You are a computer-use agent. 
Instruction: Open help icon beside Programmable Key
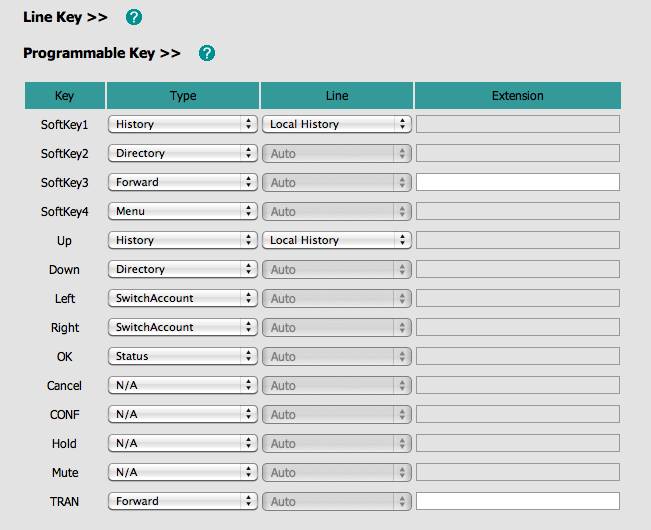207,53
